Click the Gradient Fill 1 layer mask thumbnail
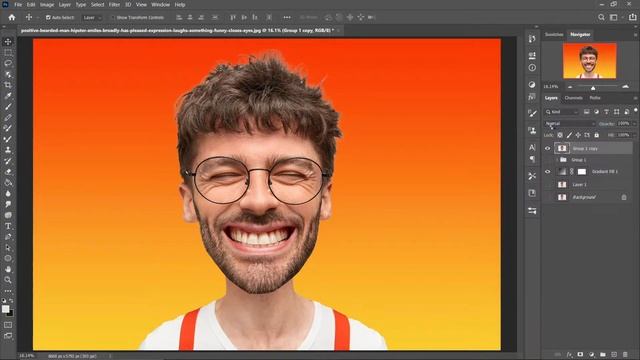Viewport: 640px width, 360px height. [x=582, y=172]
